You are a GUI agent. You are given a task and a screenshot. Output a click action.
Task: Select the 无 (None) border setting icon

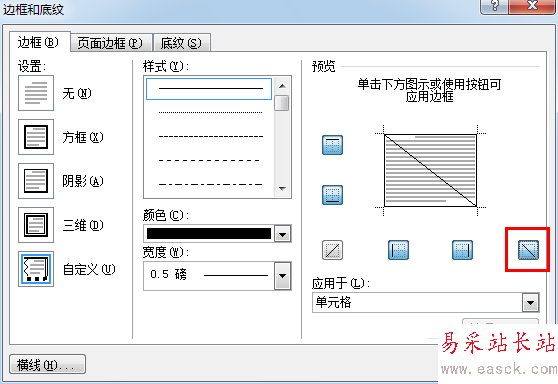click(x=36, y=93)
